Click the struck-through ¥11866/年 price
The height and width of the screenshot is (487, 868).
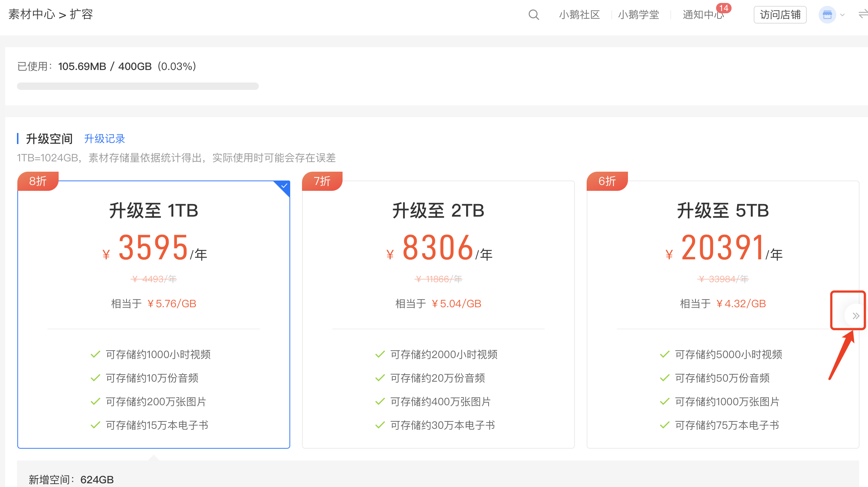[x=438, y=279]
